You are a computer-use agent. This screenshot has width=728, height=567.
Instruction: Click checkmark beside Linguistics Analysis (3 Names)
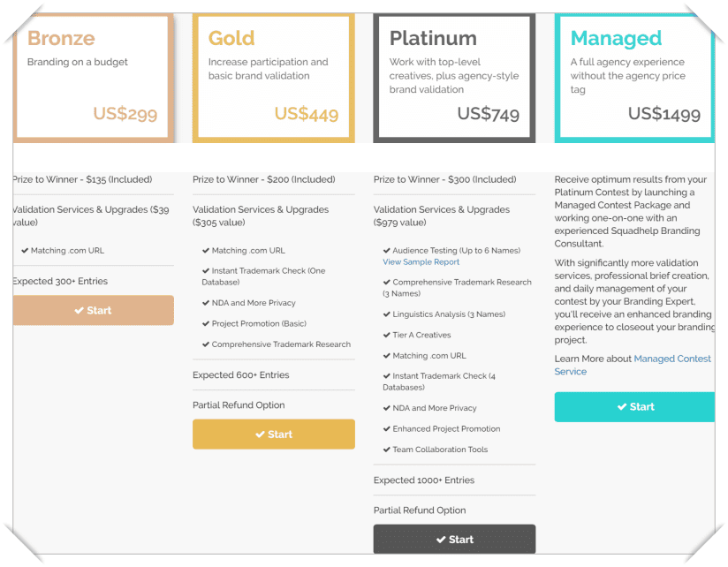pyautogui.click(x=386, y=314)
